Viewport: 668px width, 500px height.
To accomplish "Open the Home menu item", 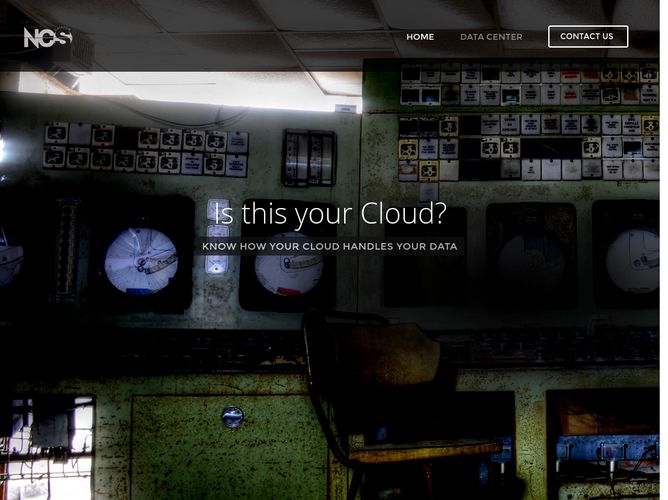I will tap(420, 37).
